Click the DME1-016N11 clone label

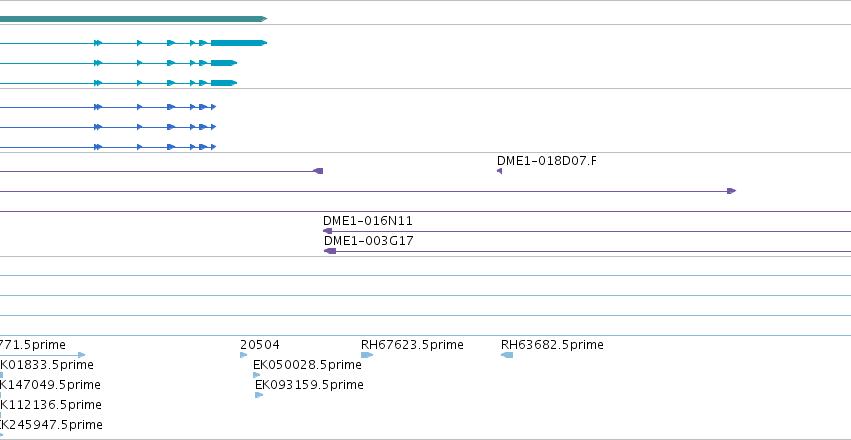pos(367,221)
